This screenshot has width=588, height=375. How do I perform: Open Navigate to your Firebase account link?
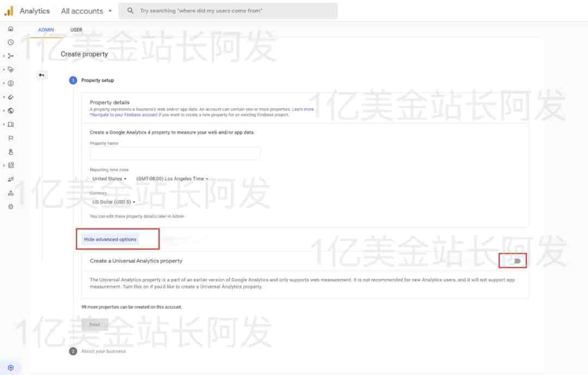(x=124, y=115)
